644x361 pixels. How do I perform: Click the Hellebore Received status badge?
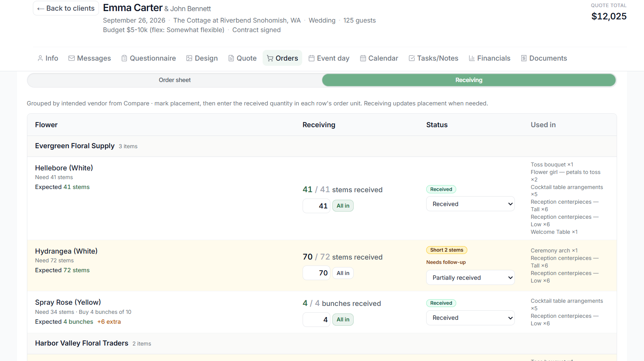tap(441, 189)
